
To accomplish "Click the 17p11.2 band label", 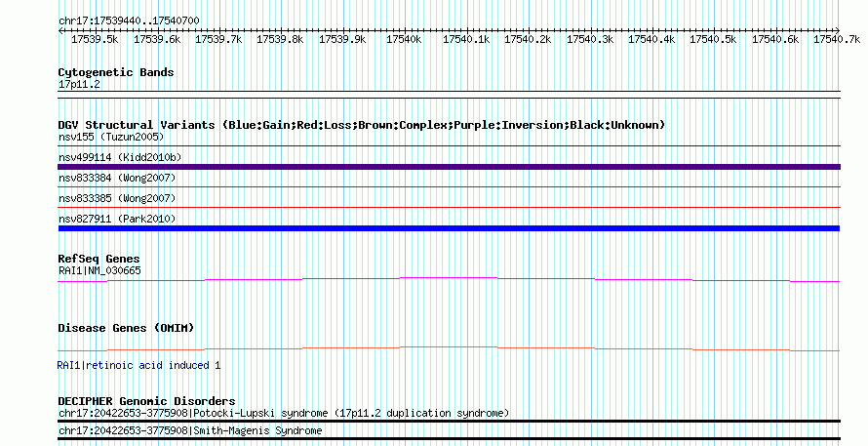I will pyautogui.click(x=79, y=85).
